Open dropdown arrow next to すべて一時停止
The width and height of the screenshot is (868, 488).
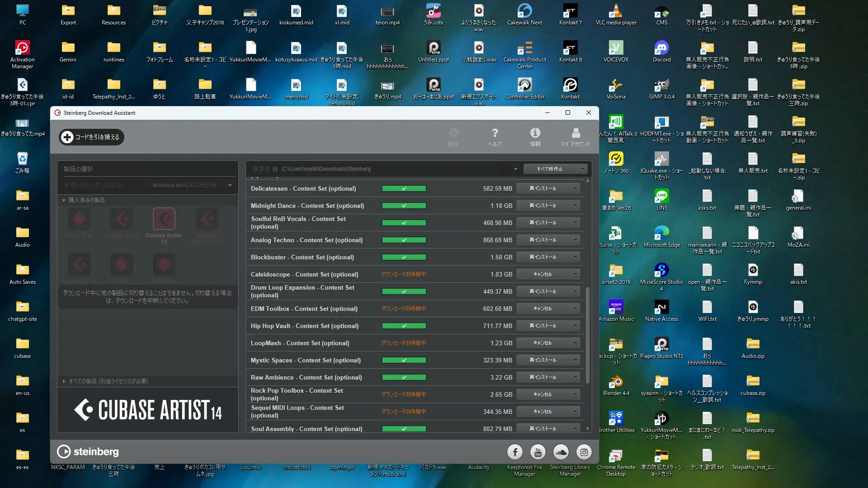click(583, 169)
